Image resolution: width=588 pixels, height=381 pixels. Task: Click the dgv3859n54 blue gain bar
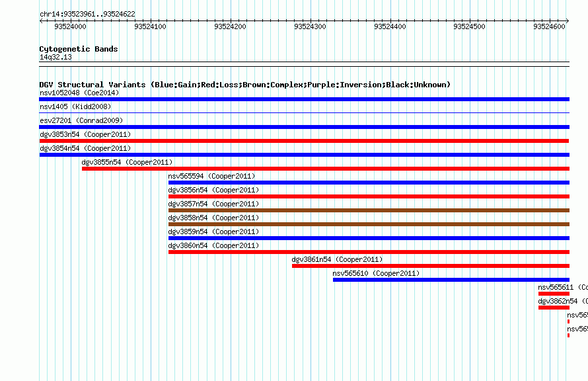coord(369,238)
